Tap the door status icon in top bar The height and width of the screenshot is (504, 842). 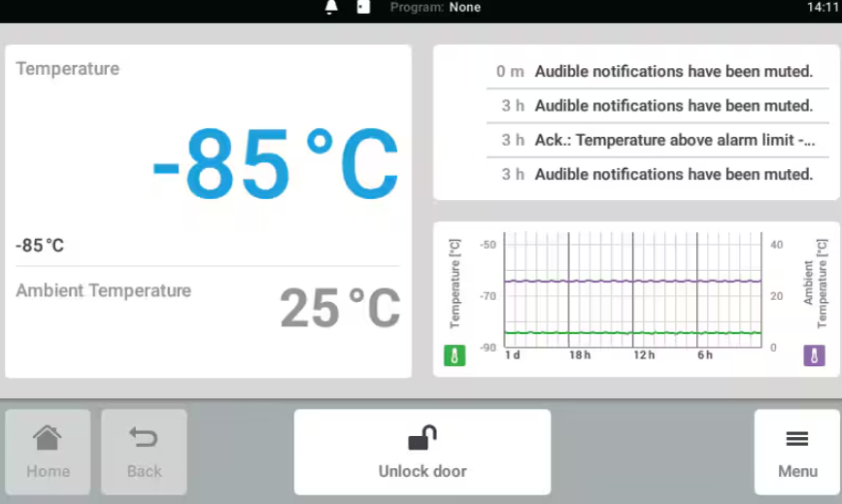pyautogui.click(x=362, y=8)
